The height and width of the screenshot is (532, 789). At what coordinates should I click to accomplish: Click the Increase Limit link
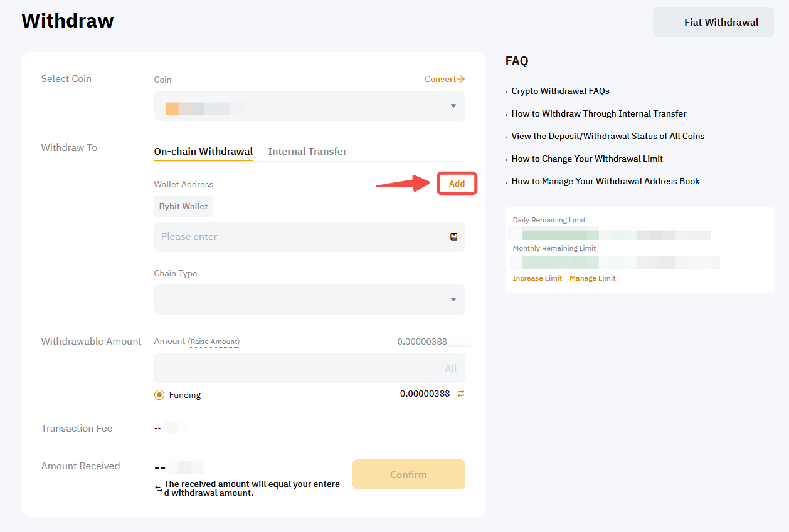pos(537,278)
